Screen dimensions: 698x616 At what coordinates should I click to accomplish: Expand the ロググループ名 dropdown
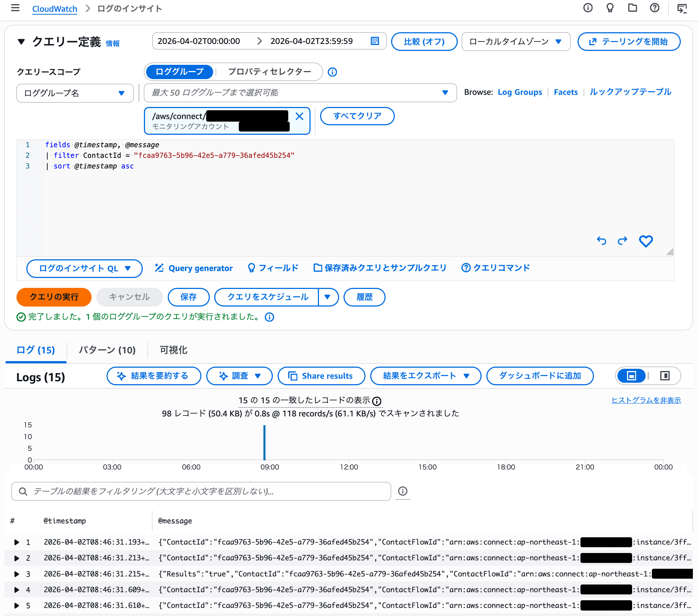[74, 93]
